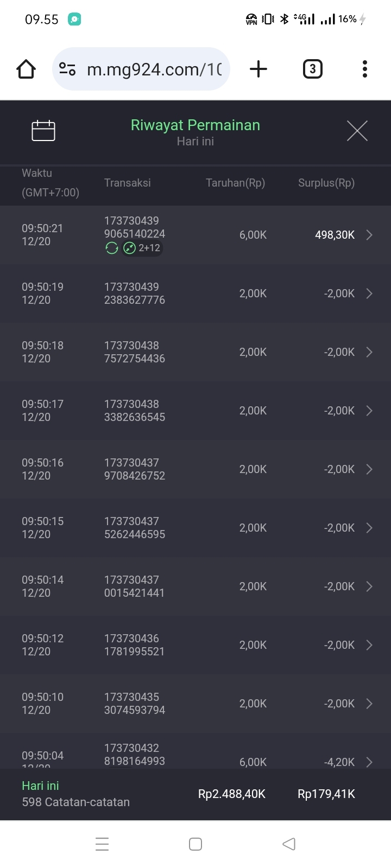
Task: Close the Riwayat Permainan panel
Action: coord(357,131)
